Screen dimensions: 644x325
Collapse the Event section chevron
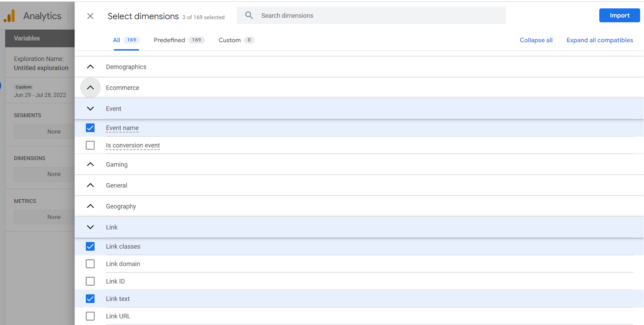click(91, 109)
